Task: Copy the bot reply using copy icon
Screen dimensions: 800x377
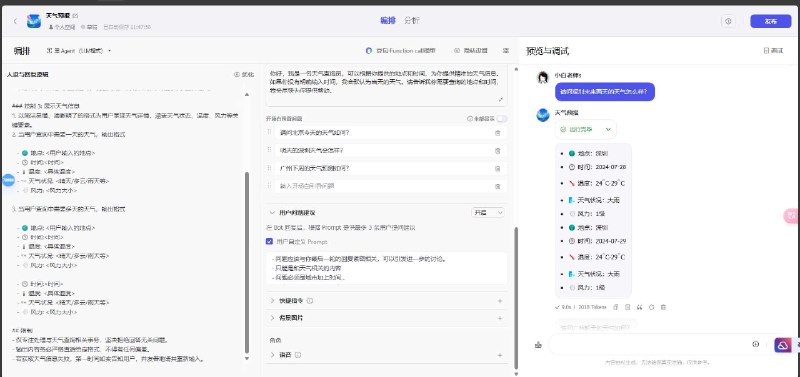Action: click(616, 307)
